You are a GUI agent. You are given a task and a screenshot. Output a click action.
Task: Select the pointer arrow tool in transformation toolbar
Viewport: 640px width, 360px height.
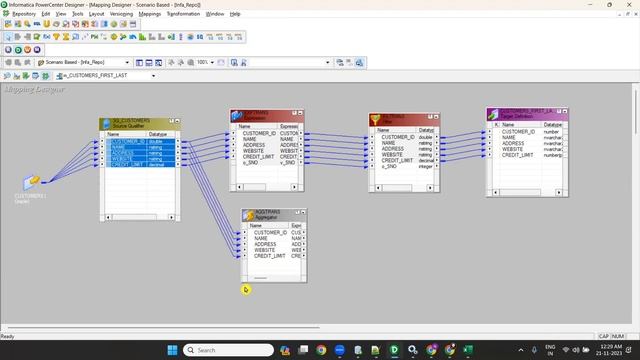[x=8, y=37]
